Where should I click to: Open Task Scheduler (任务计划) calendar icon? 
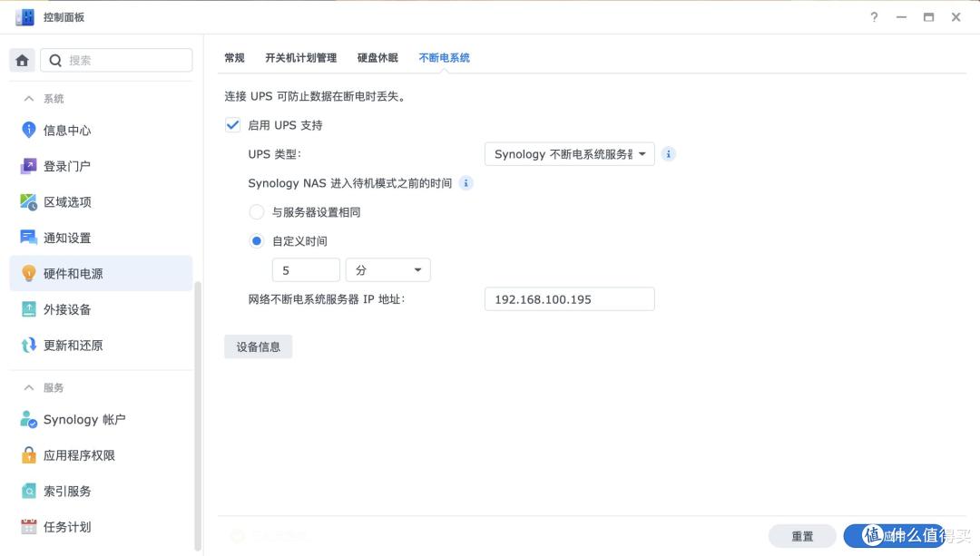(x=29, y=527)
